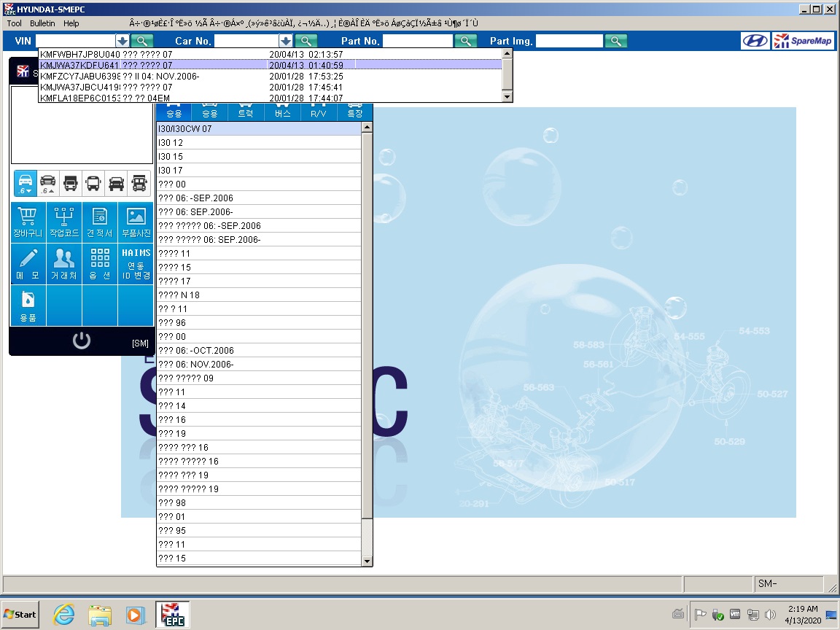Select VIN history entry KMFZCY7JABU639
The image size is (840, 630).
pos(271,76)
